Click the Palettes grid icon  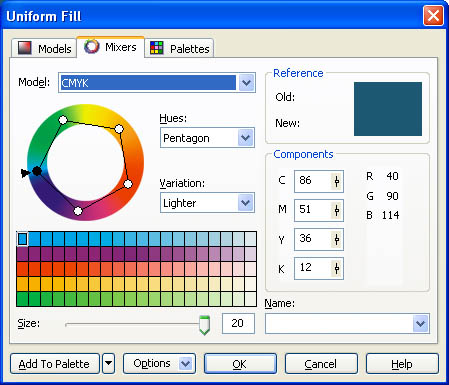point(157,48)
